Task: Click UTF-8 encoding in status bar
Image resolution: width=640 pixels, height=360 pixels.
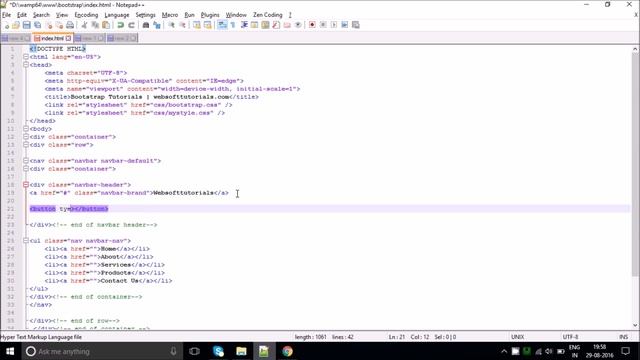Action: pyautogui.click(x=571, y=337)
